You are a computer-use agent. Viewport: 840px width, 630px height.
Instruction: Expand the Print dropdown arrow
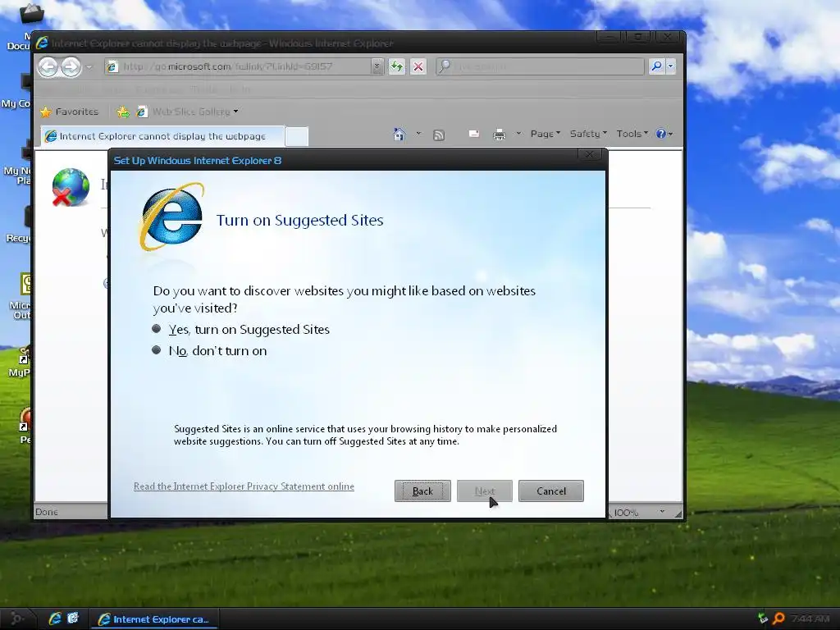pyautogui.click(x=518, y=134)
